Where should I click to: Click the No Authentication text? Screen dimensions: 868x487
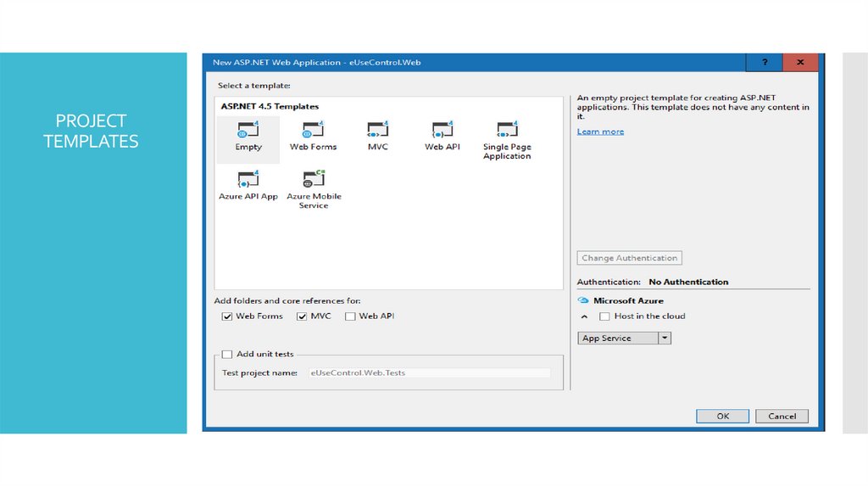coord(688,282)
